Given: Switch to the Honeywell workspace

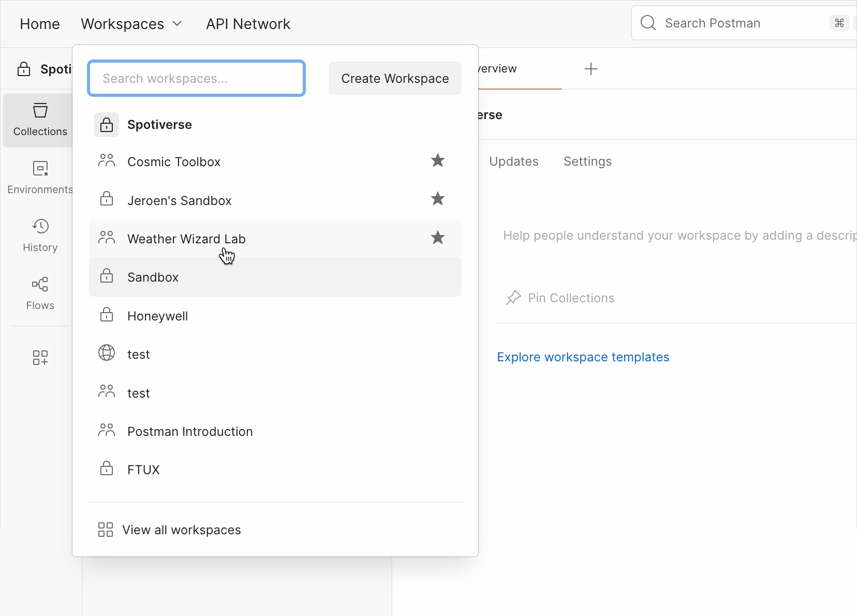Looking at the screenshot, I should click(x=157, y=316).
